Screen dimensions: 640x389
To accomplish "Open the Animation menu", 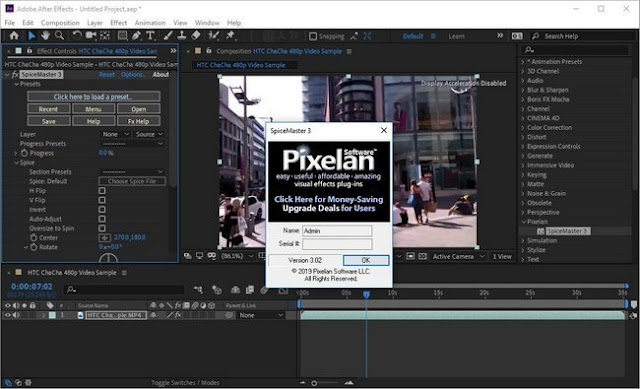I will pyautogui.click(x=150, y=23).
